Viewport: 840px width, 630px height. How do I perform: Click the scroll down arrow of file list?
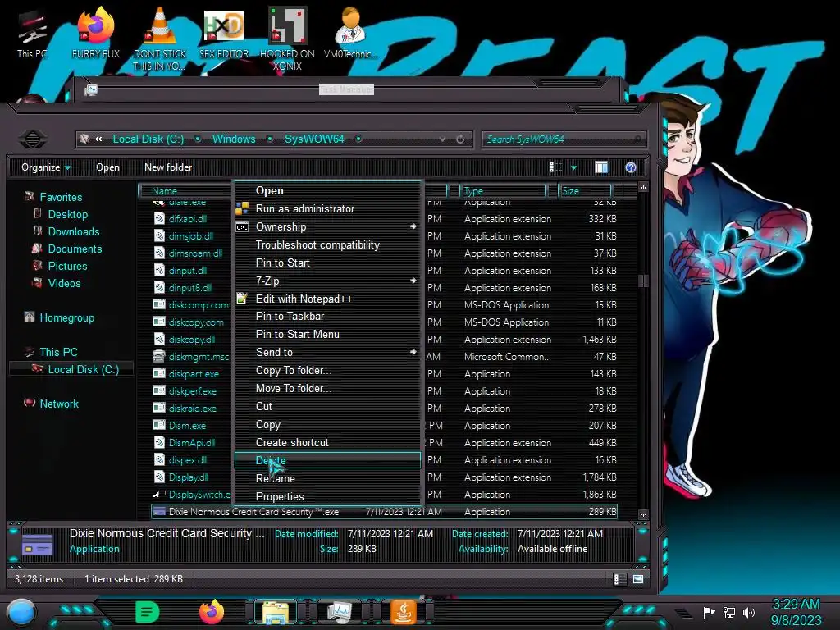tap(643, 514)
